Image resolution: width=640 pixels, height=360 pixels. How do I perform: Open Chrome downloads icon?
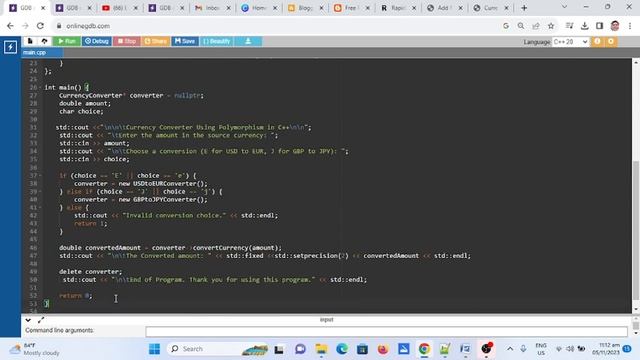pos(584,26)
